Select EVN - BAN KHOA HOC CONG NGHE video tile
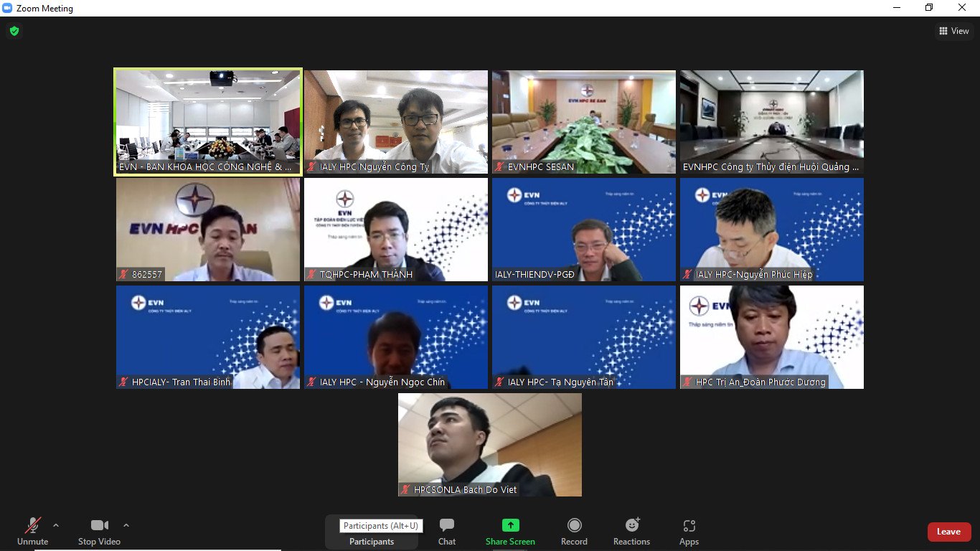980x551 pixels. (x=208, y=122)
